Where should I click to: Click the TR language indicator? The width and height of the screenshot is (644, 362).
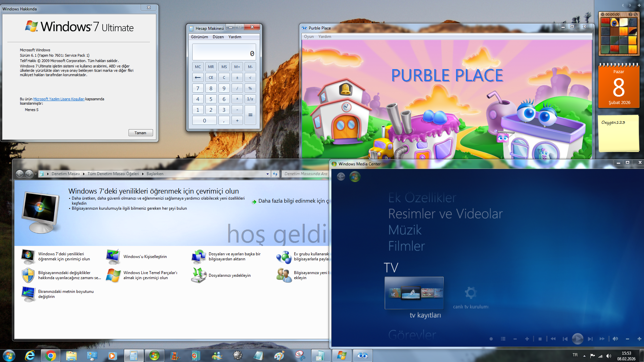(x=575, y=355)
